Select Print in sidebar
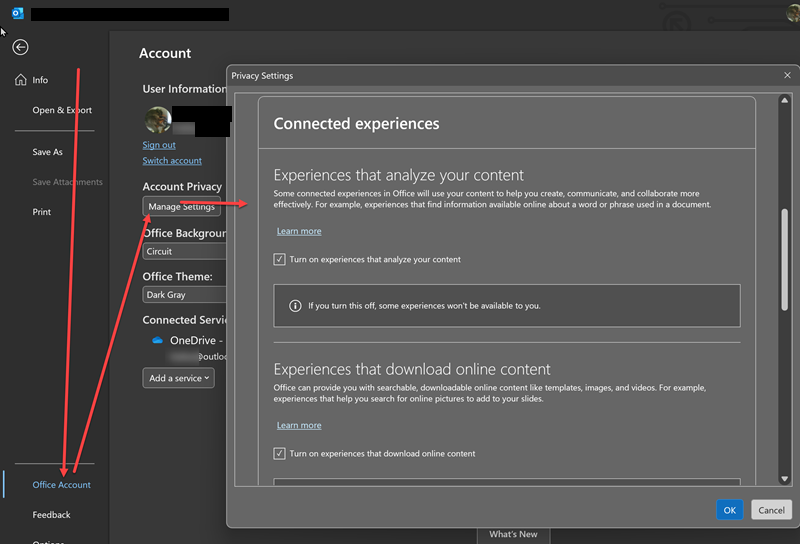This screenshot has height=544, width=800. point(42,212)
